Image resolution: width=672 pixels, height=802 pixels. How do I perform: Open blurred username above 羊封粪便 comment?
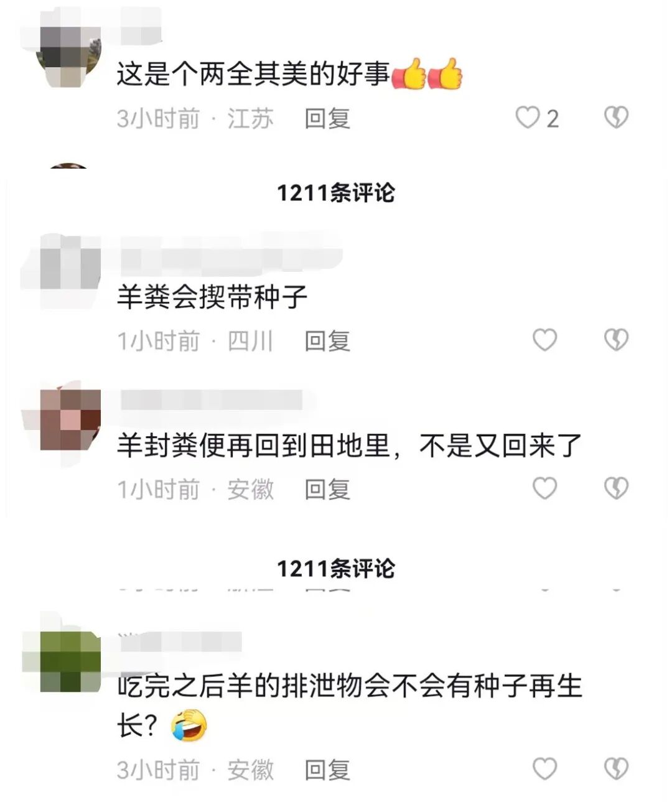point(212,400)
